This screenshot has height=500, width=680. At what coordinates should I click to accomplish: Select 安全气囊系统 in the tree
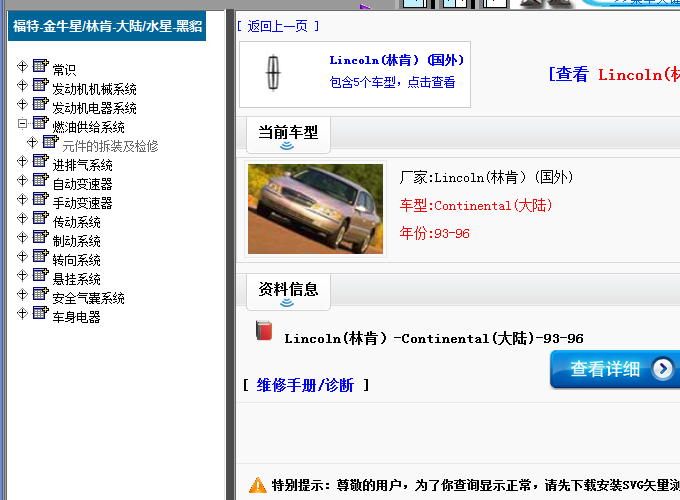(88, 298)
